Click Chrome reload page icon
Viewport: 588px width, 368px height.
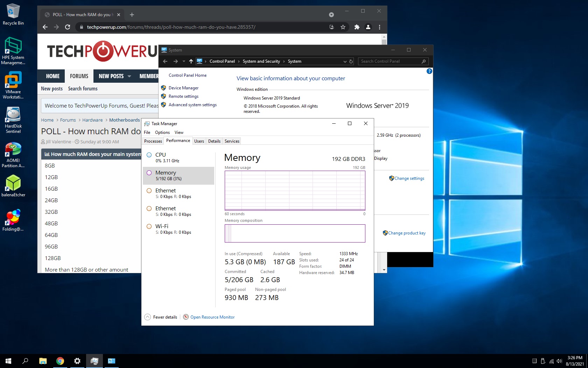point(68,27)
